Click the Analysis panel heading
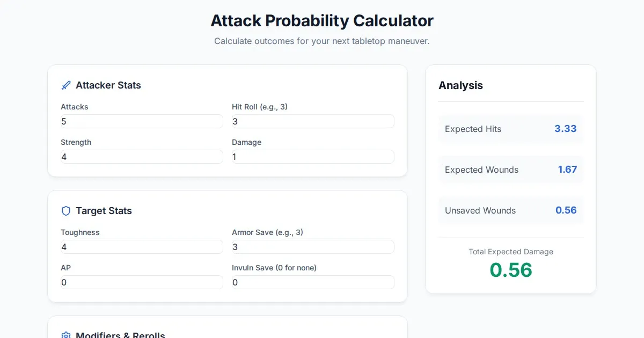 click(460, 85)
